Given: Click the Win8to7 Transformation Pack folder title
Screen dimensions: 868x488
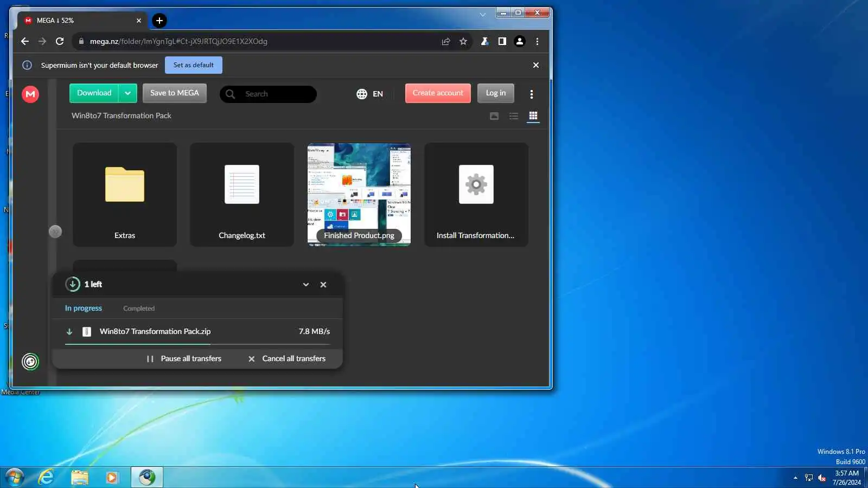Looking at the screenshot, I should pyautogui.click(x=122, y=115).
